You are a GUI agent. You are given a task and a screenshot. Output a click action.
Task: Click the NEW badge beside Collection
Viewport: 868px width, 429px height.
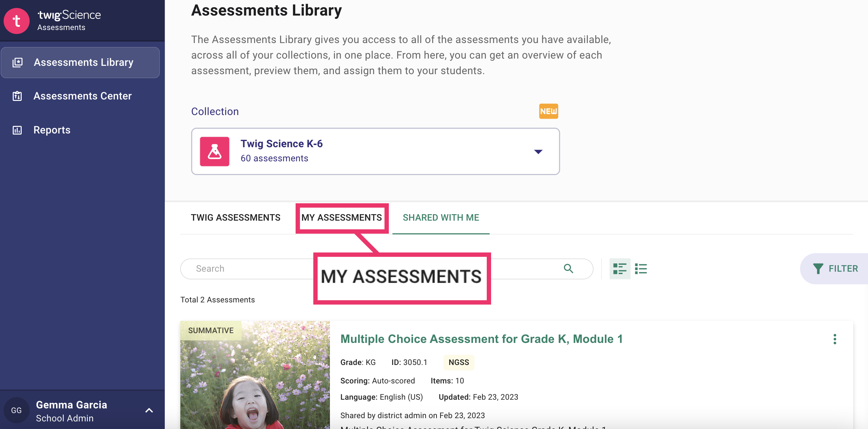(549, 111)
